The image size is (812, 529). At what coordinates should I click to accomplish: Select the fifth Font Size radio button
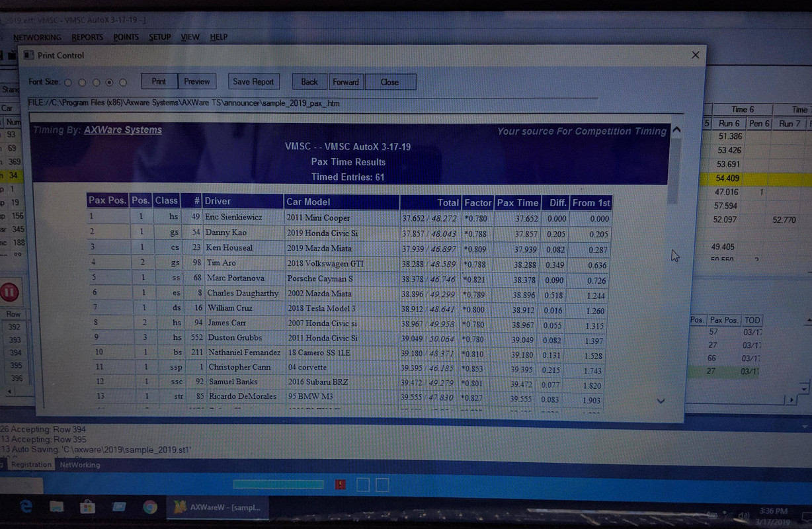[123, 83]
